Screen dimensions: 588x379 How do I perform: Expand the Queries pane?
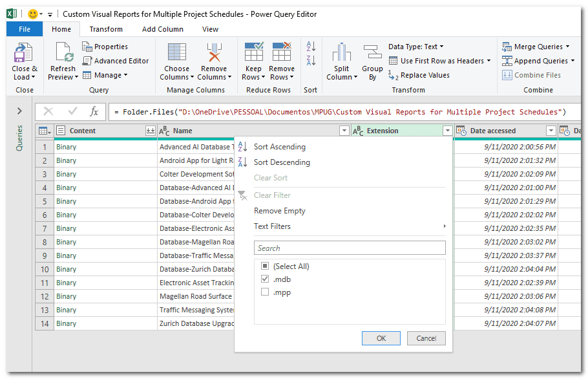coord(19,111)
